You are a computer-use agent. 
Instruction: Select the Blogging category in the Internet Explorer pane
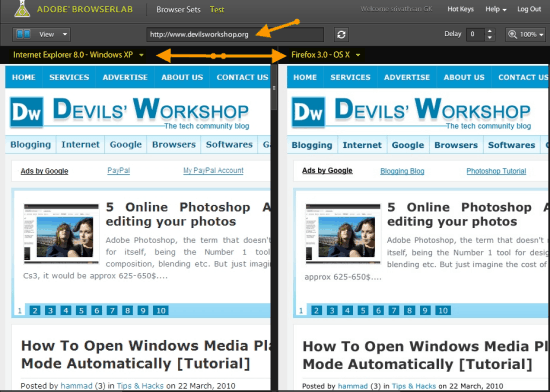pos(31,144)
